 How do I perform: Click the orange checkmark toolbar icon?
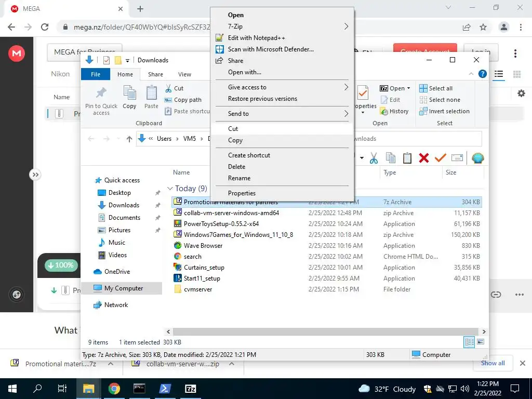pos(441,158)
